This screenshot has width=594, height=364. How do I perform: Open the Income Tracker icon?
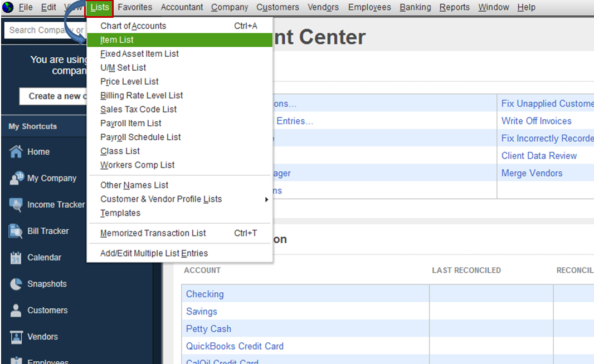point(16,205)
